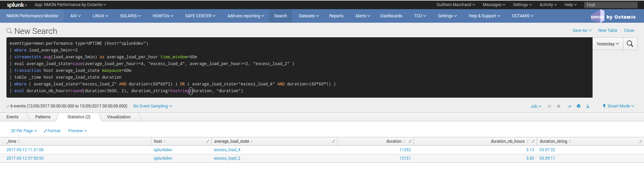The height and width of the screenshot is (179, 644).
Task: Open Activity dropdown
Action: 548,5
